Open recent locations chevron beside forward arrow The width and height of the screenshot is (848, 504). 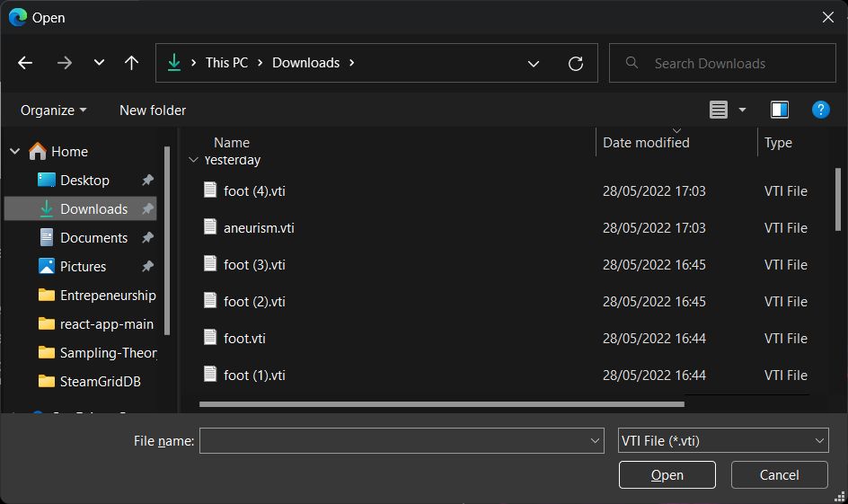(99, 63)
